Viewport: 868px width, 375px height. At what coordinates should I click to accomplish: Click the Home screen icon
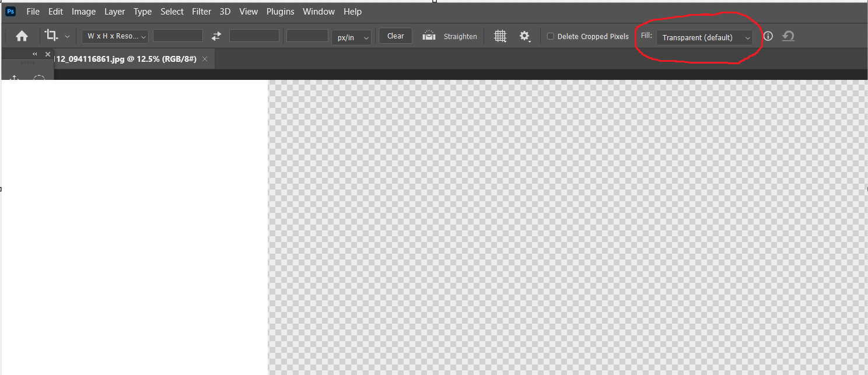22,36
